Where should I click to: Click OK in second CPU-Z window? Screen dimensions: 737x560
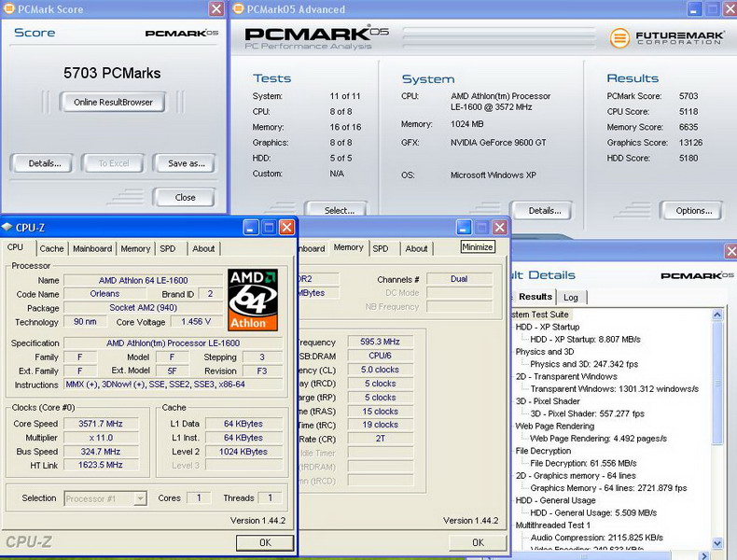click(x=478, y=542)
